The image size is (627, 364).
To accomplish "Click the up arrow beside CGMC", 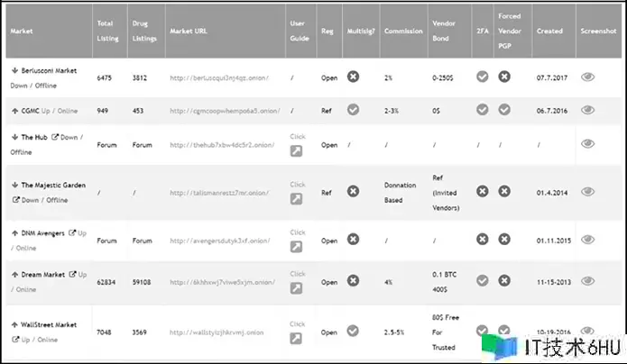I will point(14,109).
